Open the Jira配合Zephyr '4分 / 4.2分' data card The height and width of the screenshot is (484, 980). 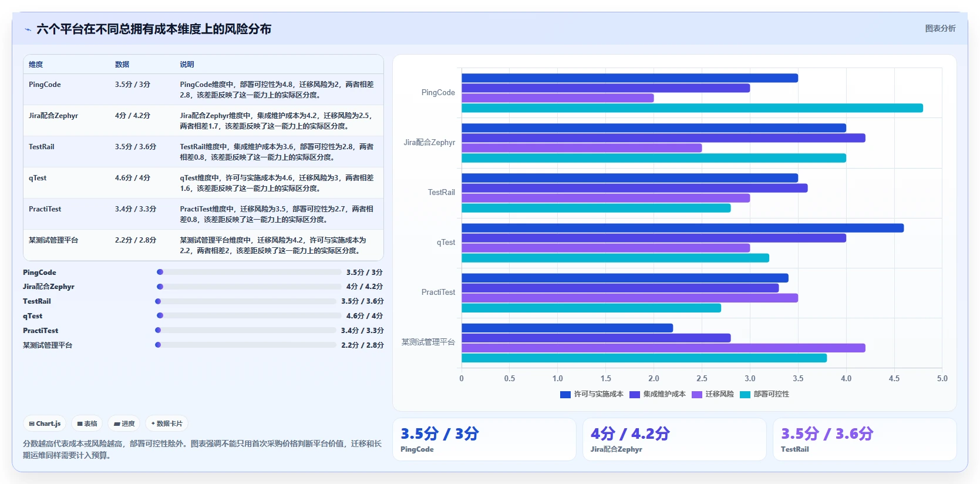[x=675, y=439]
